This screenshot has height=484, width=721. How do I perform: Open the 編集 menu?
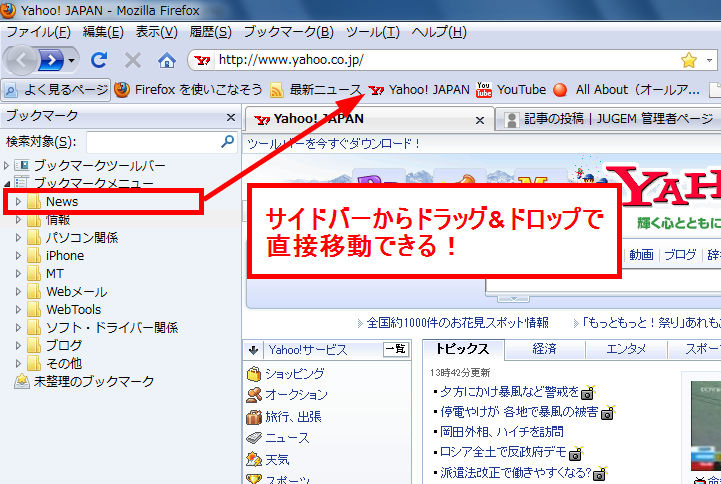tap(103, 32)
